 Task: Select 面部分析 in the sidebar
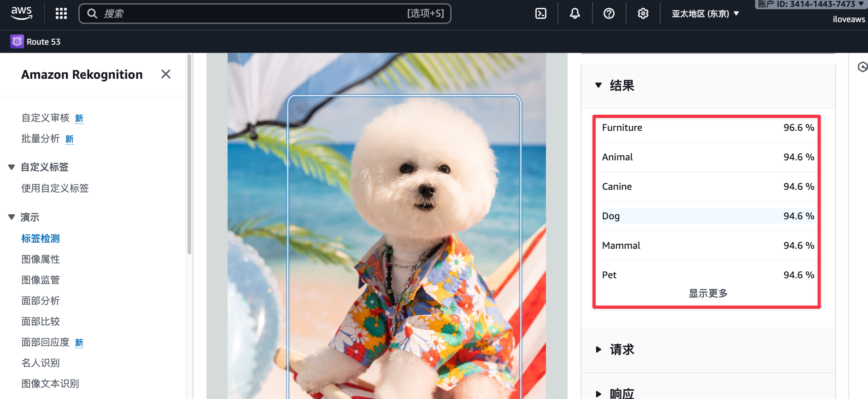pos(41,301)
